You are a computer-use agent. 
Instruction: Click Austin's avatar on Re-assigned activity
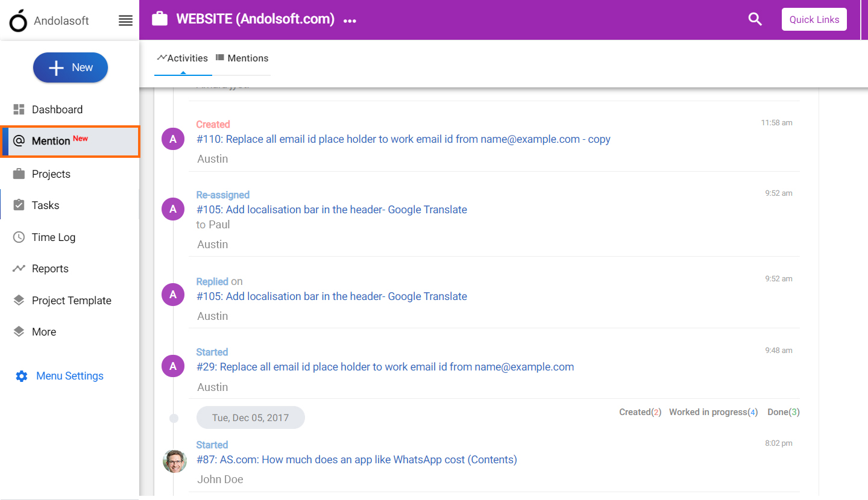[173, 209]
